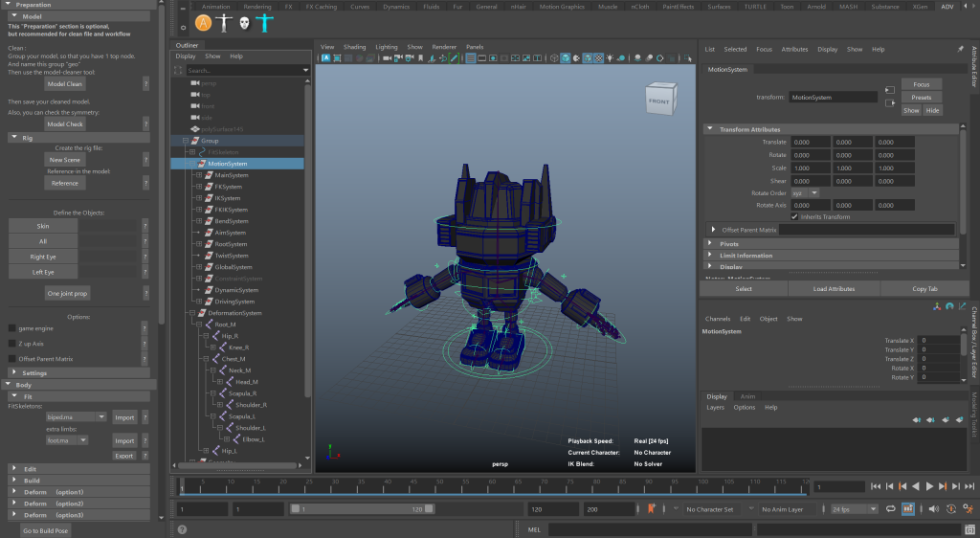Open the Channels menu in Channel Box
This screenshot has height=538, width=980.
[x=718, y=319]
